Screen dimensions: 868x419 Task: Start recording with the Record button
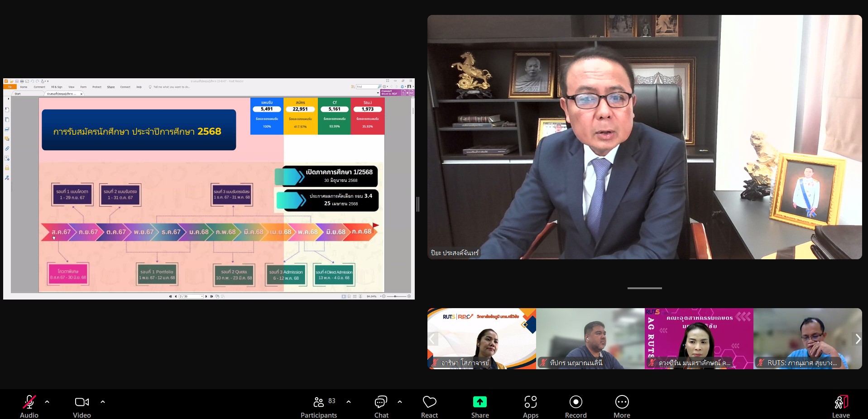click(576, 406)
